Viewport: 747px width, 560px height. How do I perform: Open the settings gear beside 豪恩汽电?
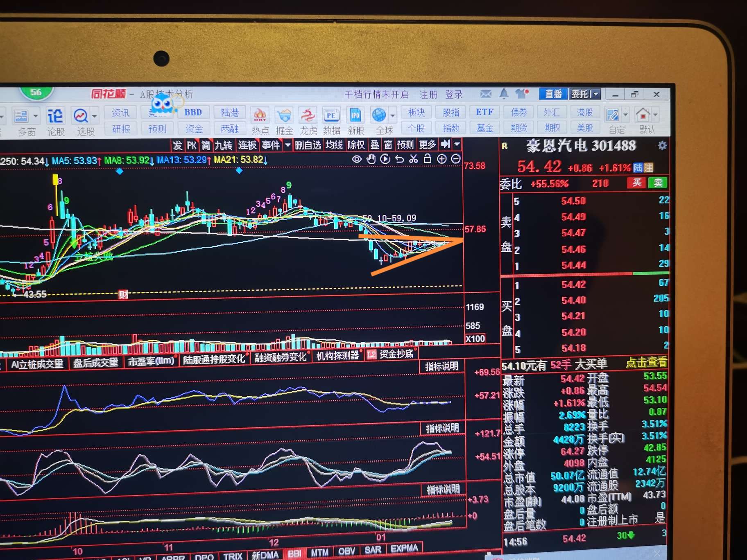click(662, 145)
